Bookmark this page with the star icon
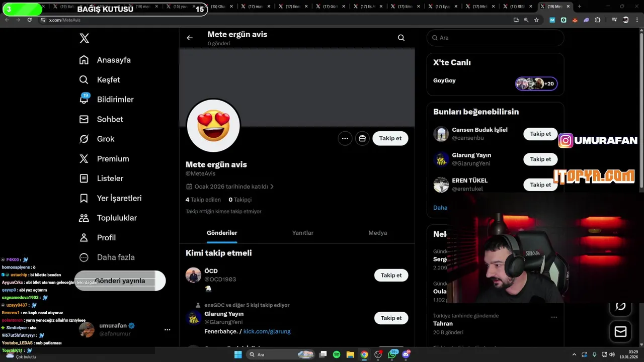644x362 pixels. click(536, 20)
